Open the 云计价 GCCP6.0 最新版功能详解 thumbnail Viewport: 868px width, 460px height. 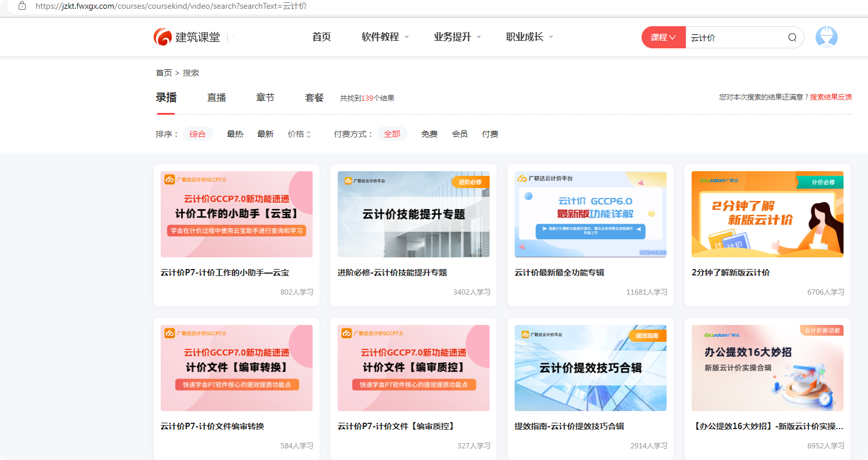[590, 214]
